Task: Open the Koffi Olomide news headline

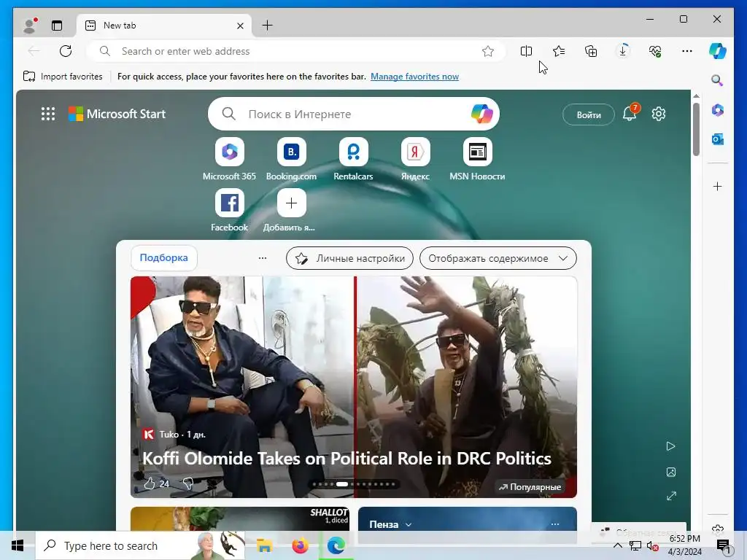Action: click(x=347, y=458)
